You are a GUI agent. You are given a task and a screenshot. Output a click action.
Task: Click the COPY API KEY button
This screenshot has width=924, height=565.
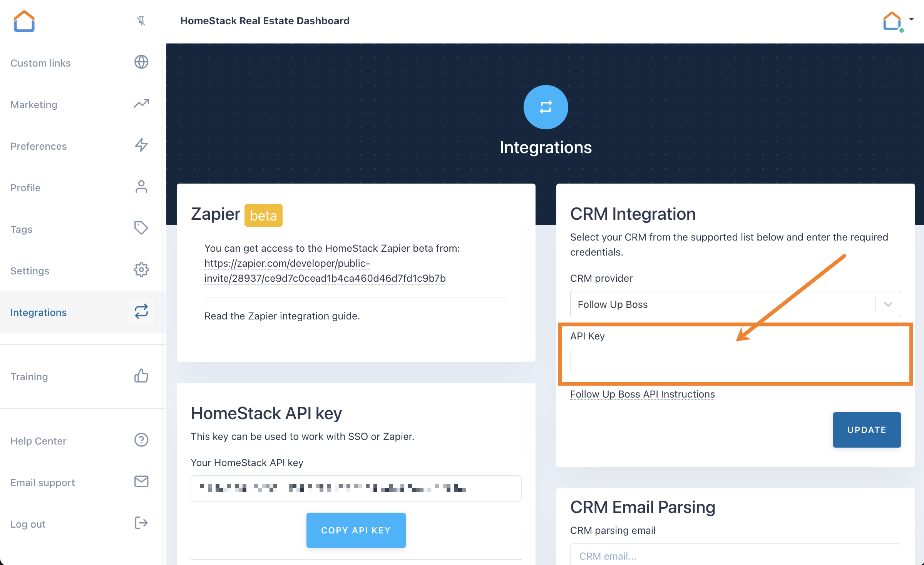click(x=356, y=530)
